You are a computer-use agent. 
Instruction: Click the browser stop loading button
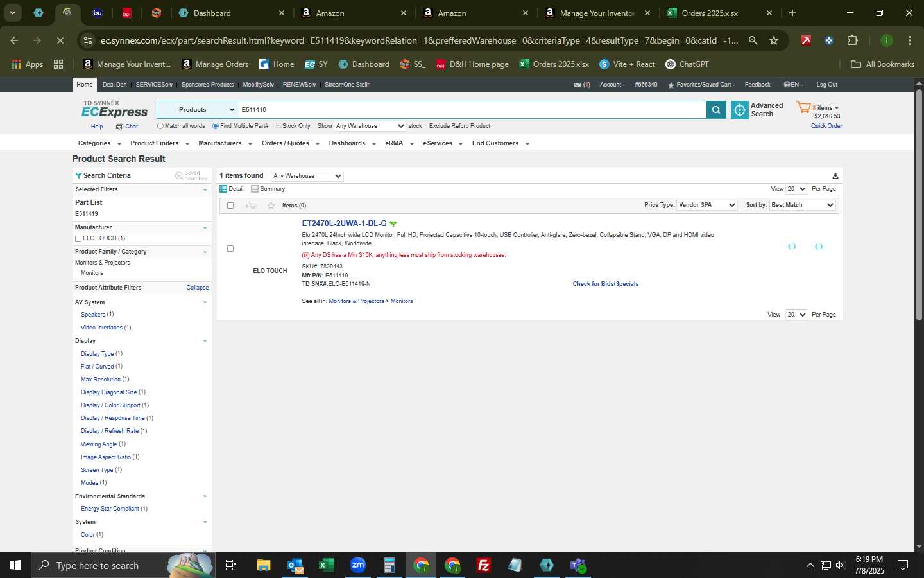pyautogui.click(x=60, y=40)
